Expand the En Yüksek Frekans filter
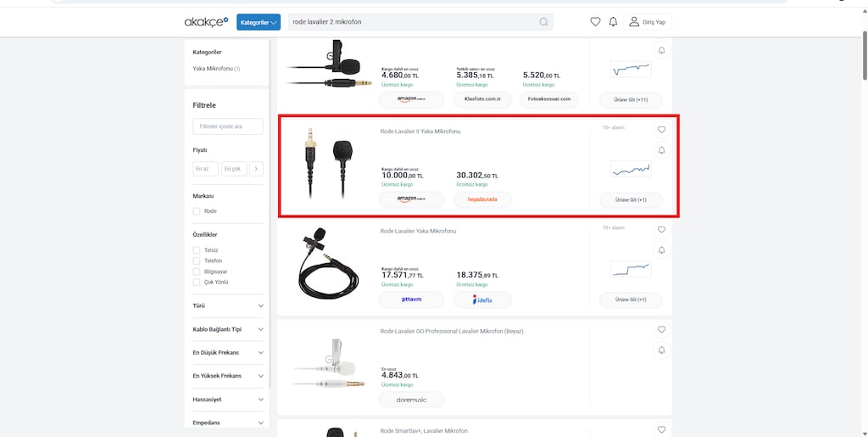The image size is (868, 437). tap(228, 376)
